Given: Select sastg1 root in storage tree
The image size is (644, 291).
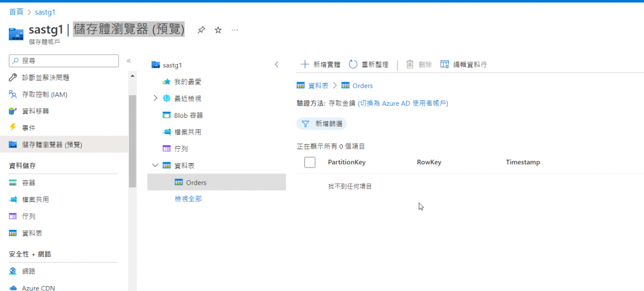Looking at the screenshot, I should tap(172, 65).
